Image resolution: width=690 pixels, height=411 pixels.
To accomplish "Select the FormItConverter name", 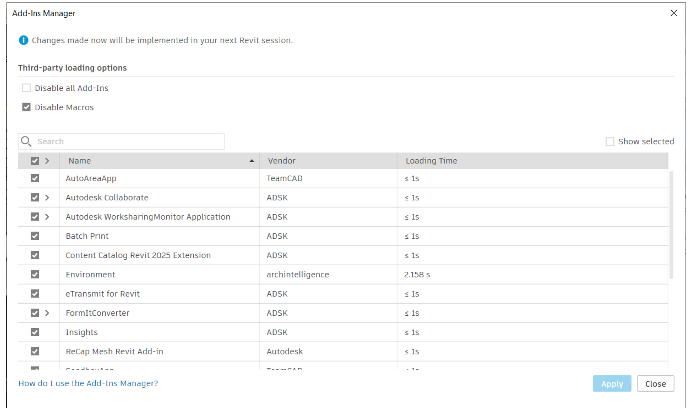I will pos(98,313).
